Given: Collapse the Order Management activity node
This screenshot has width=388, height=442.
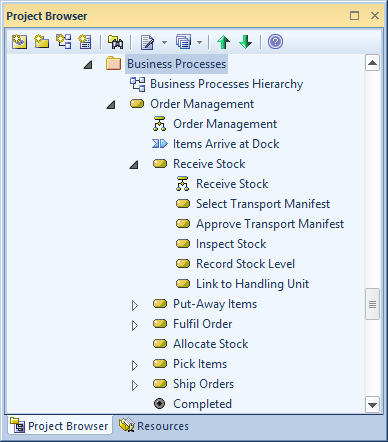Looking at the screenshot, I should pyautogui.click(x=111, y=105).
